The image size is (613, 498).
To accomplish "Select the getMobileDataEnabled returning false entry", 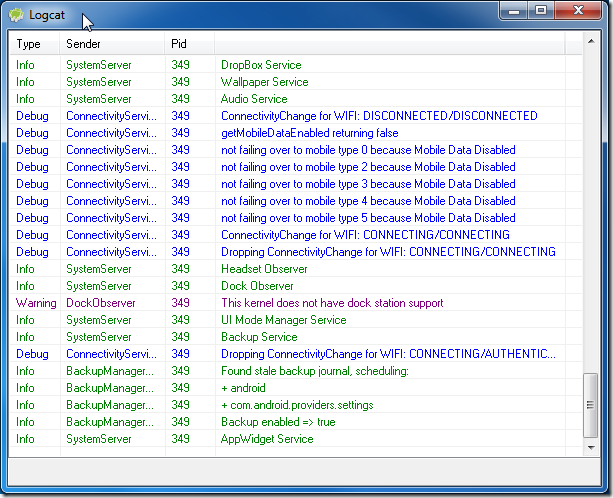I will pos(309,133).
